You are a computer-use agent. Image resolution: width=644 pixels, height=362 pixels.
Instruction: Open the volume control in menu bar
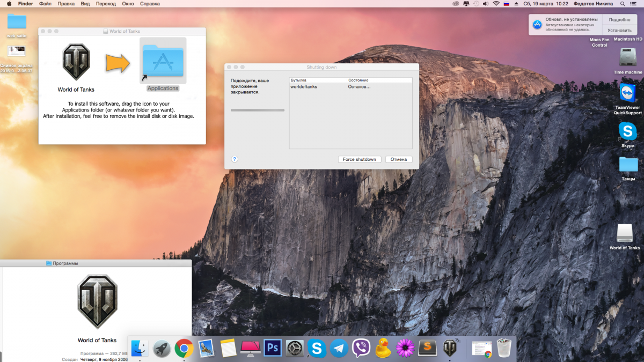(x=486, y=4)
